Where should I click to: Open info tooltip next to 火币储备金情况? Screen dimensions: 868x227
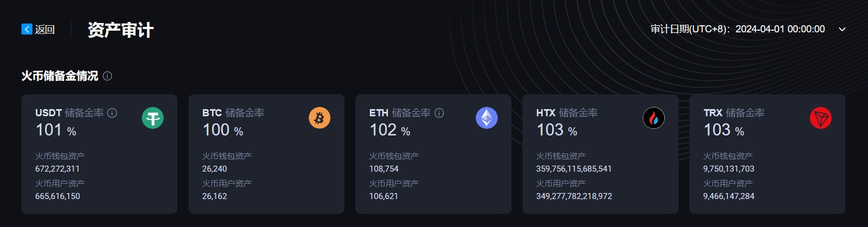pos(108,76)
